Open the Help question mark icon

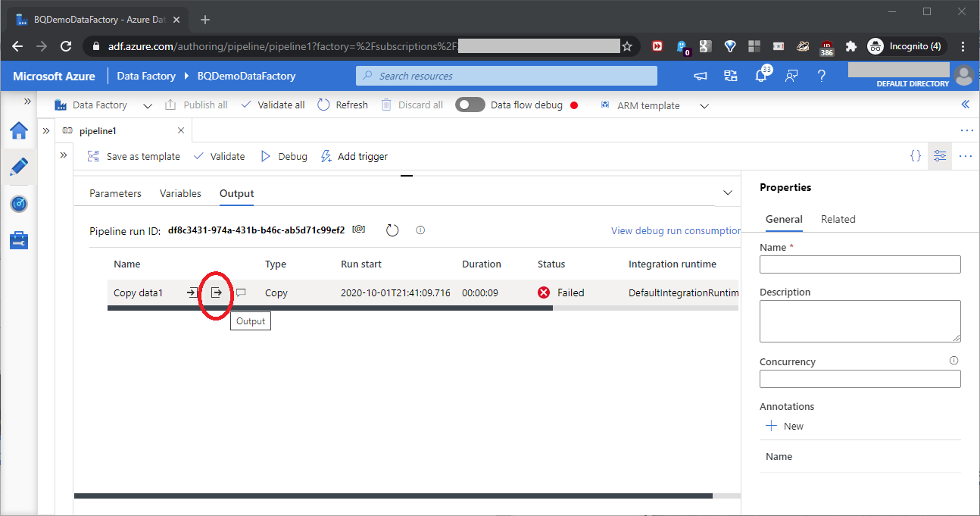822,76
